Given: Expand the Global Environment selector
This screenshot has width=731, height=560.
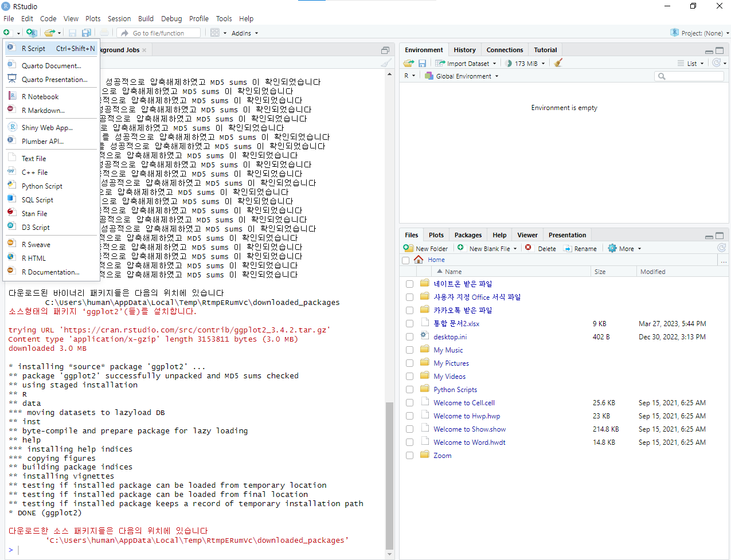Looking at the screenshot, I should pos(462,76).
